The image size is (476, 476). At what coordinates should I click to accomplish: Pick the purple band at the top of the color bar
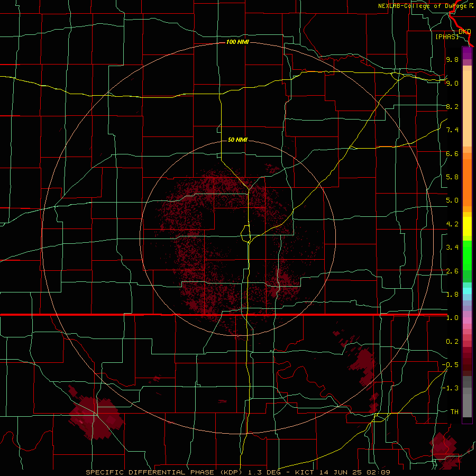(467, 53)
